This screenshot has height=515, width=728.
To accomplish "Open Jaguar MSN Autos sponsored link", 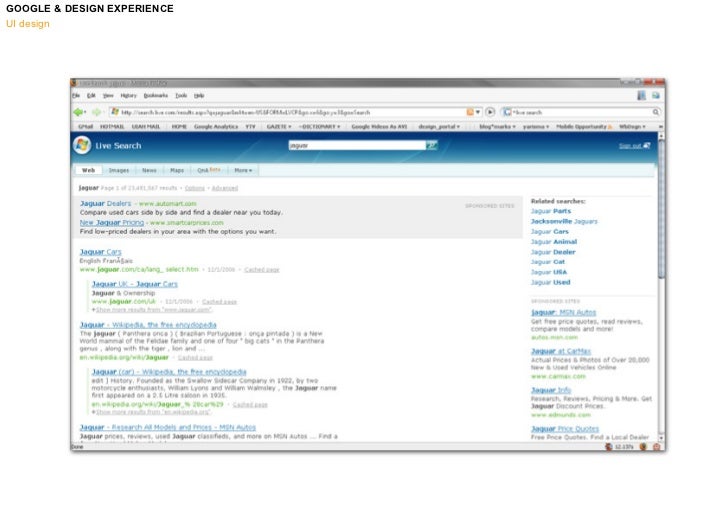I will coord(564,313).
